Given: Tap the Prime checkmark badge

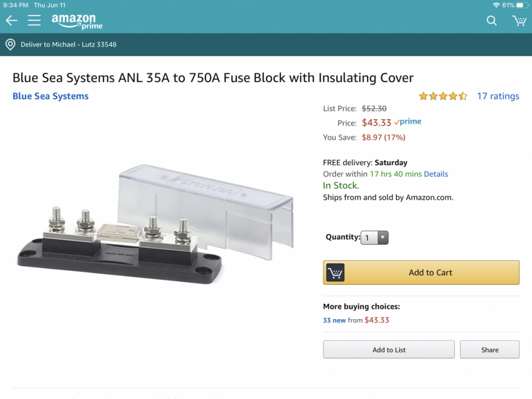Looking at the screenshot, I should coord(408,122).
